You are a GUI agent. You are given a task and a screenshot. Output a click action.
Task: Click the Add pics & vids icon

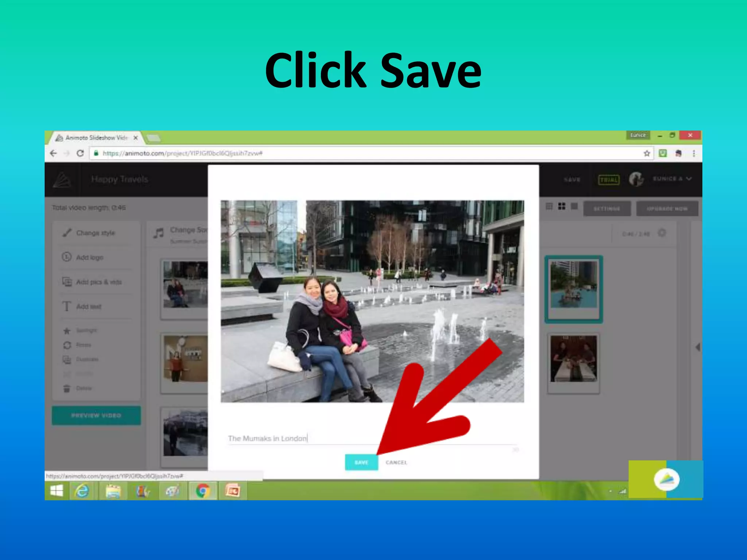[x=67, y=281]
